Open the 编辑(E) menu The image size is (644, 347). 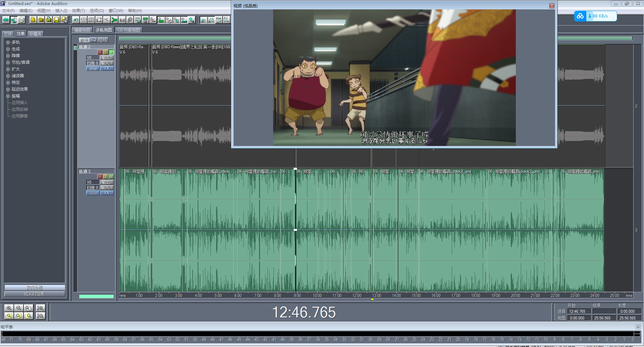(x=26, y=11)
